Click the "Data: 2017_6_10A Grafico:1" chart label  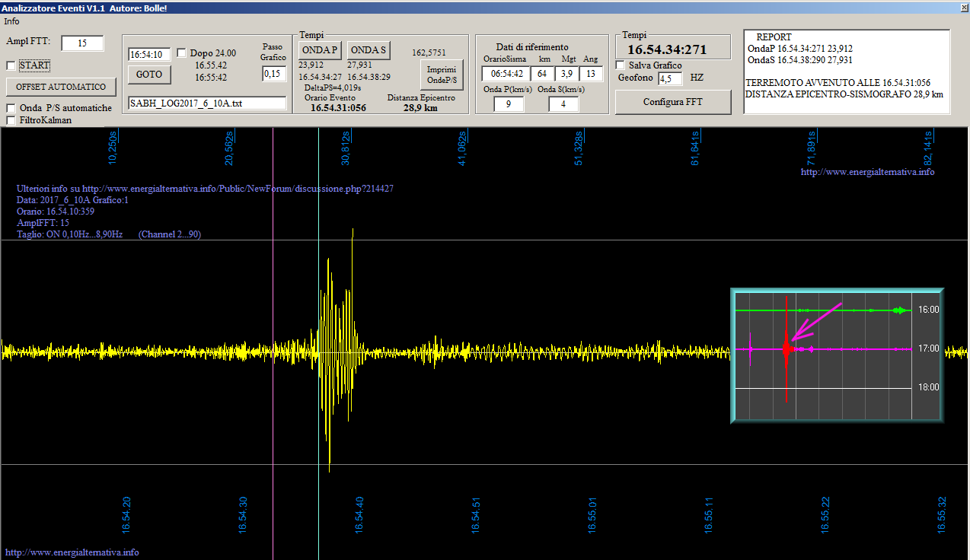(73, 200)
